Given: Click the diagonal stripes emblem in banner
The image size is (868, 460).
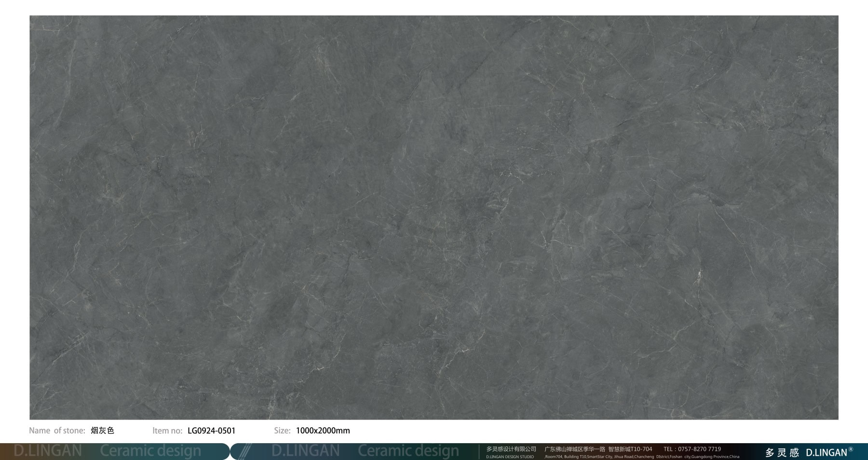Looking at the screenshot, I should pos(245,451).
